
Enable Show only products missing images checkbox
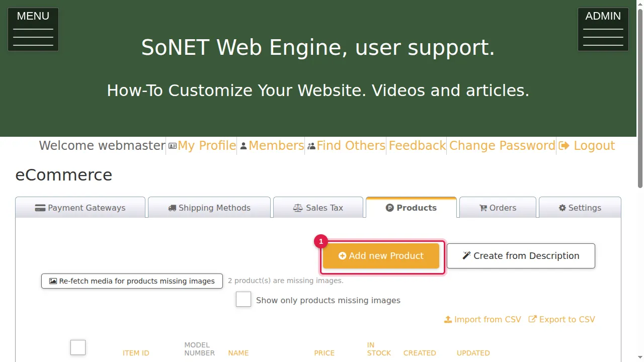point(244,300)
